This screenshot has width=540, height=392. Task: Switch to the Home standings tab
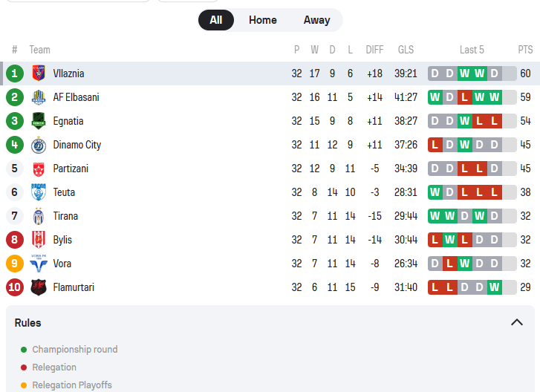point(263,20)
